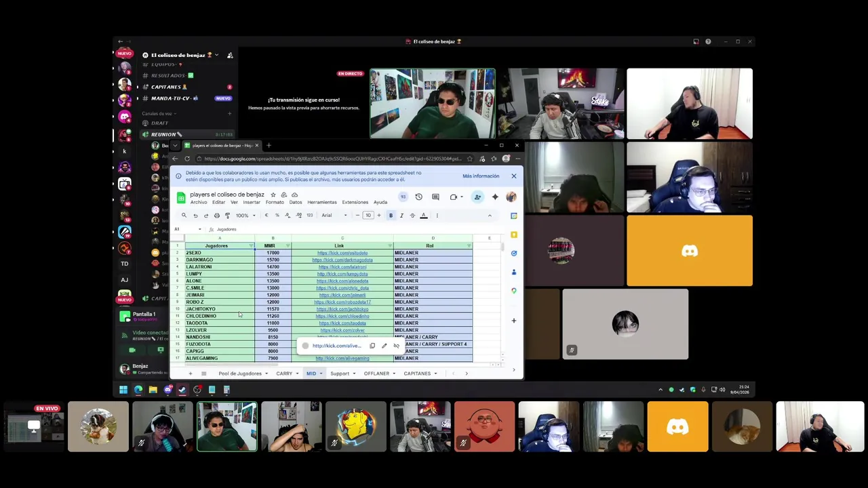This screenshot has height=488, width=868.
Task: Switch to the Support sheet tab
Action: point(340,373)
